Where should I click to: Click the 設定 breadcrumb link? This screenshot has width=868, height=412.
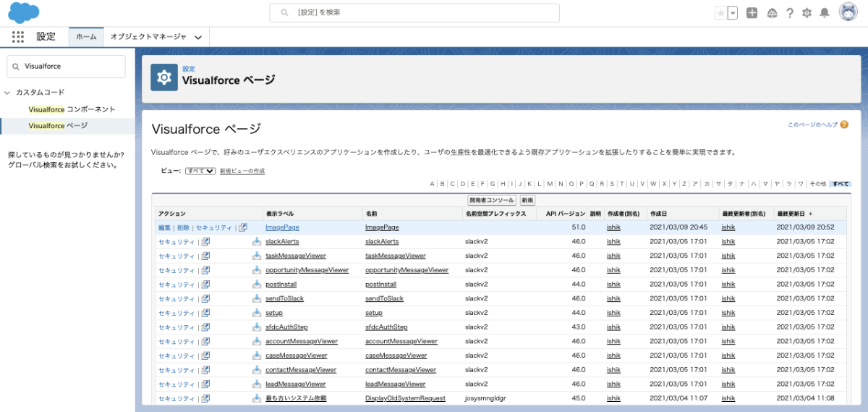(x=188, y=69)
